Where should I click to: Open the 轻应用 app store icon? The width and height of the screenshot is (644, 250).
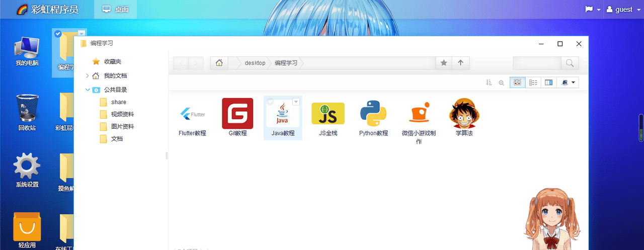coord(27,230)
